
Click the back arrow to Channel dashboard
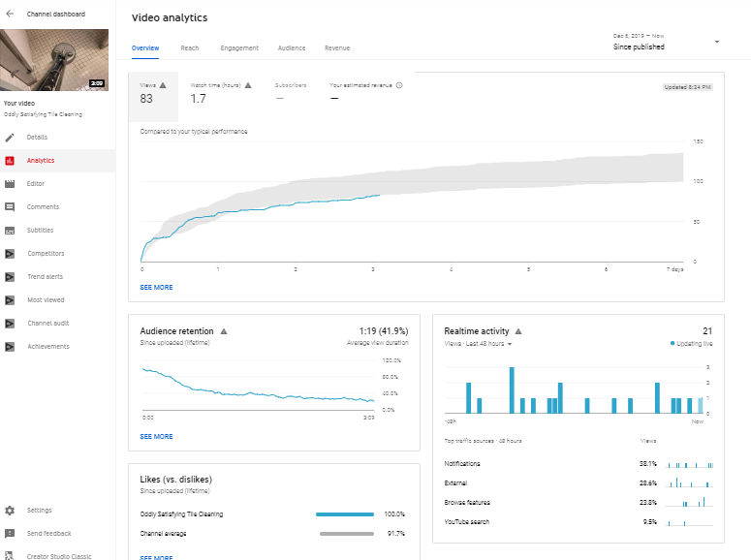pos(10,15)
